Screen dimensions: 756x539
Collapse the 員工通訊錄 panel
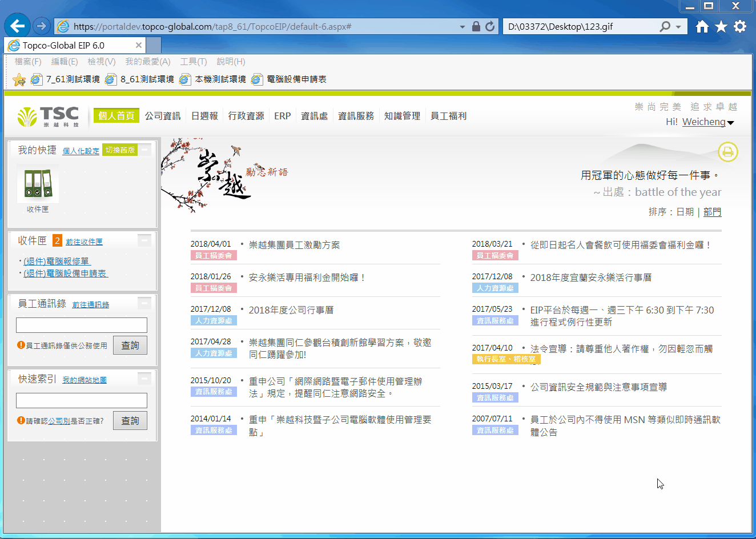pos(145,303)
